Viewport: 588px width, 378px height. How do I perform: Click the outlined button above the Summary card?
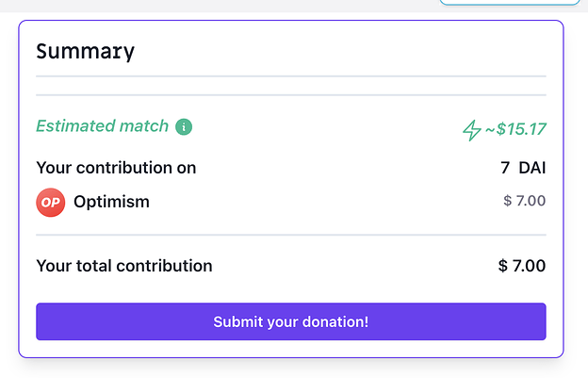[x=510, y=2]
